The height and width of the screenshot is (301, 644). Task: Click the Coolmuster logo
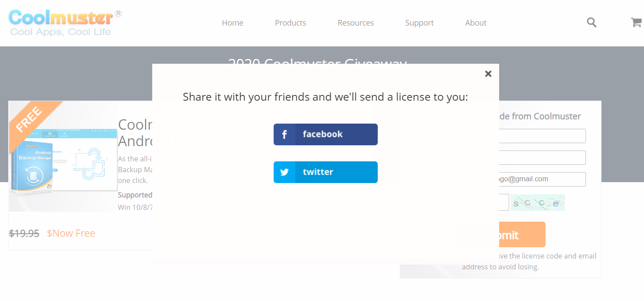pos(65,23)
